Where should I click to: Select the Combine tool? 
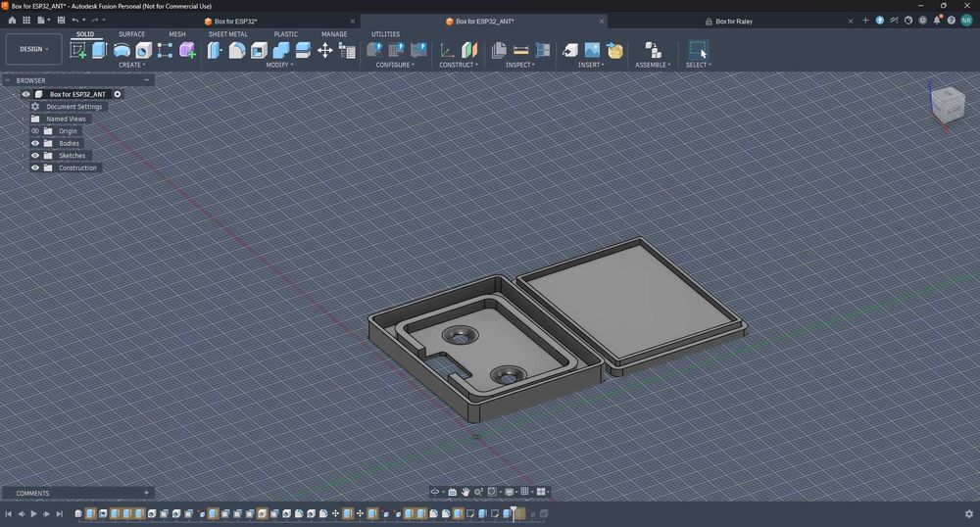tap(280, 51)
